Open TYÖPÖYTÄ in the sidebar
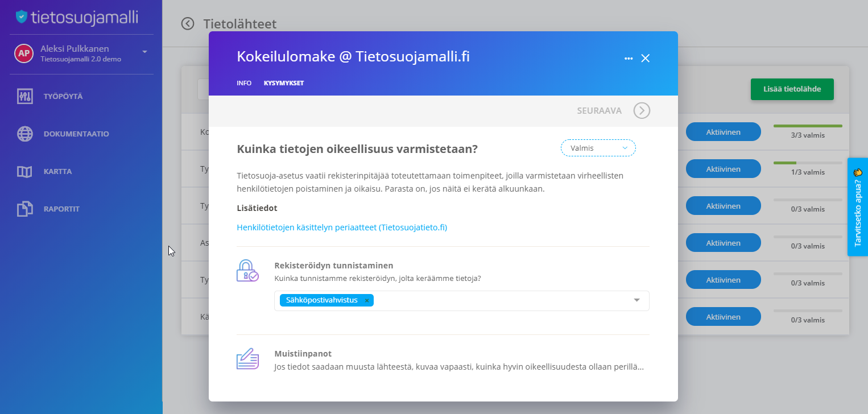 click(x=63, y=96)
